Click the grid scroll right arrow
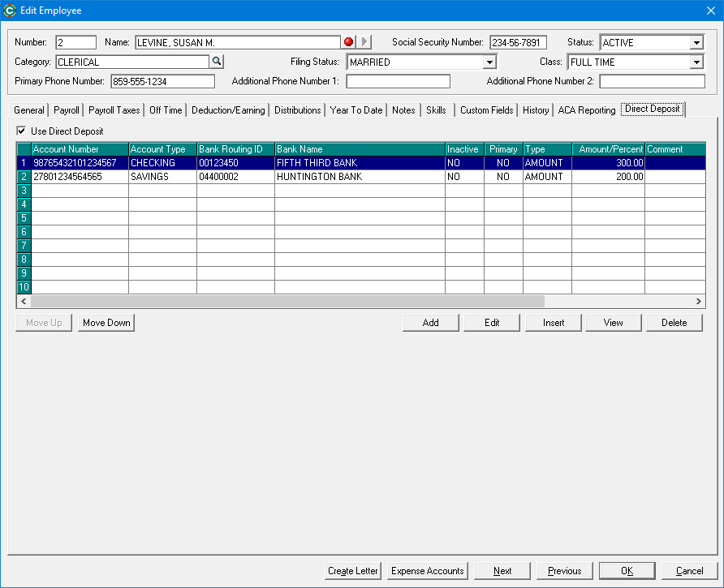This screenshot has width=724, height=588. [x=699, y=302]
